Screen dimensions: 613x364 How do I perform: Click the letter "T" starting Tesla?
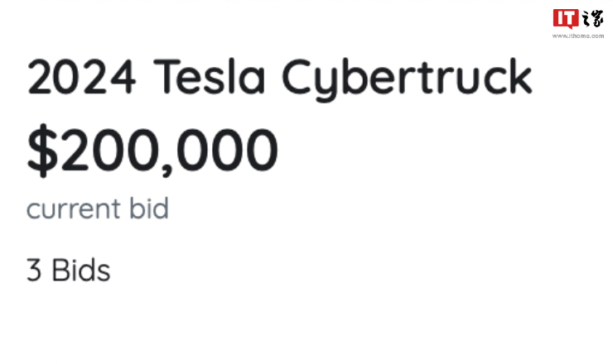pyautogui.click(x=167, y=77)
